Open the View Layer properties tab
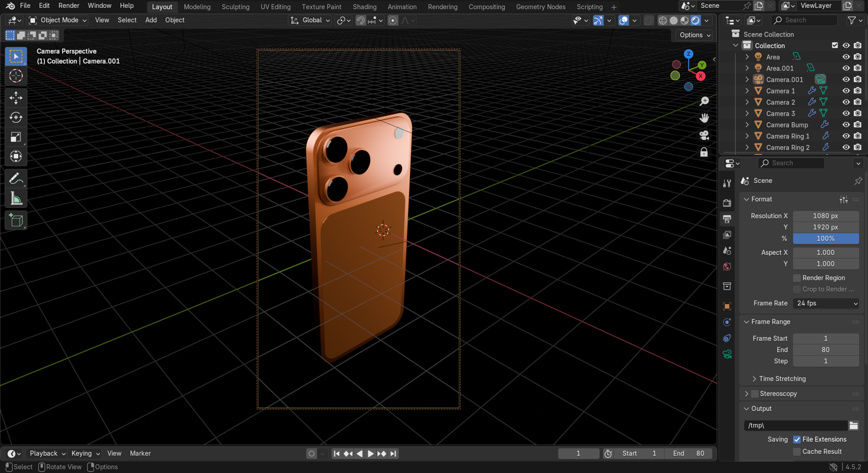The height and width of the screenshot is (473, 868). click(x=727, y=235)
